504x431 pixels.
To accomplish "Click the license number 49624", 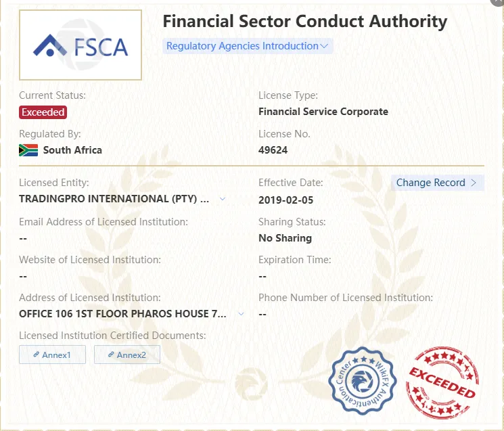I will click(x=273, y=150).
